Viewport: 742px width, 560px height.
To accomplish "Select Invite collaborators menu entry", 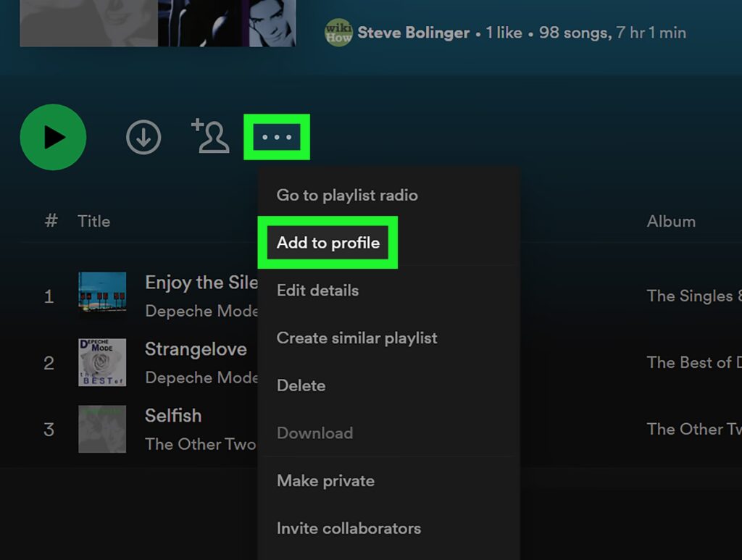I will coord(349,529).
